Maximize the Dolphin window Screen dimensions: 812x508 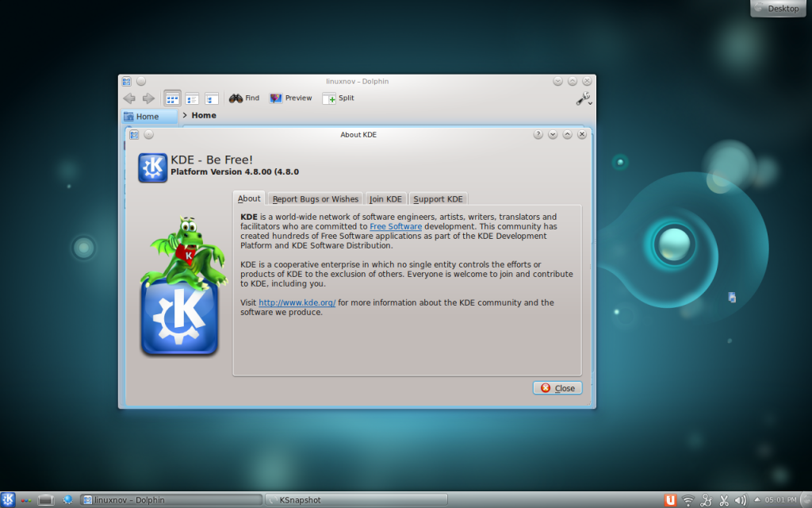[x=573, y=82]
